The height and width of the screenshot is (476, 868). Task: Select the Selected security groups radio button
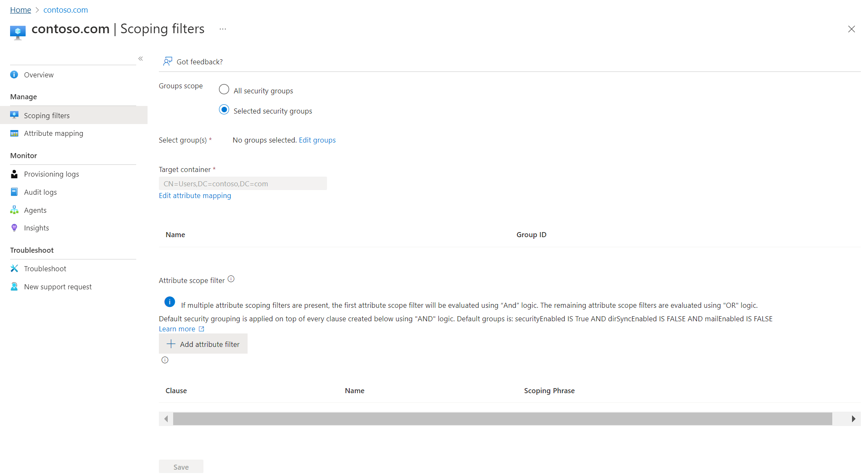pyautogui.click(x=224, y=110)
